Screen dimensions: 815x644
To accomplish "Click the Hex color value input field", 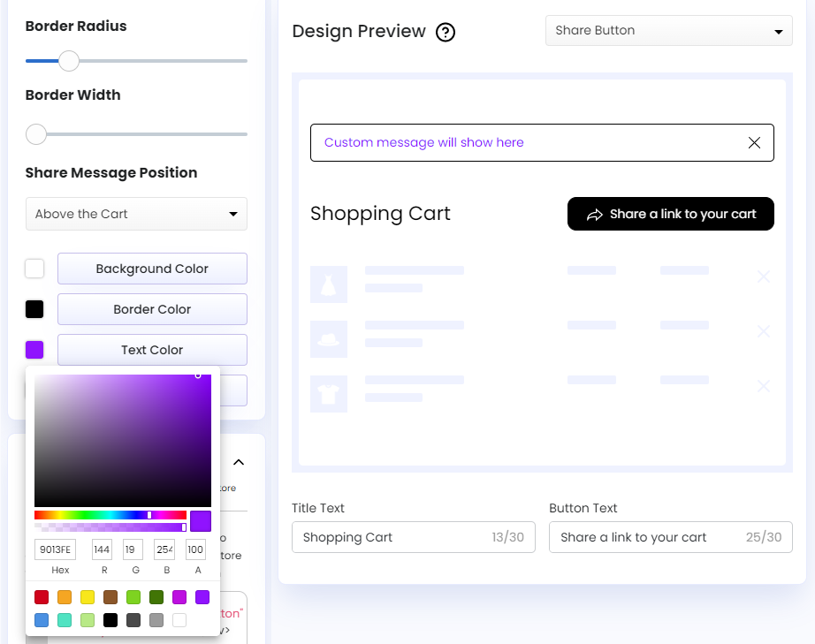I will click(55, 549).
